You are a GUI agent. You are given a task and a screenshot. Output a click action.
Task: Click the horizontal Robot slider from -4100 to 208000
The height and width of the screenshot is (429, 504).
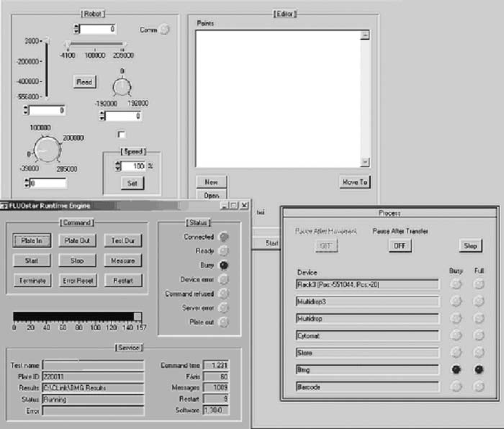[96, 44]
